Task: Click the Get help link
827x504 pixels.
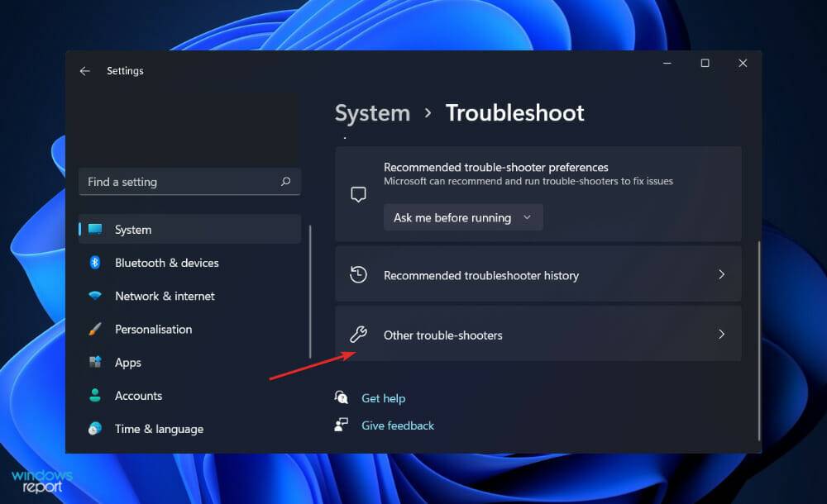Action: 383,397
